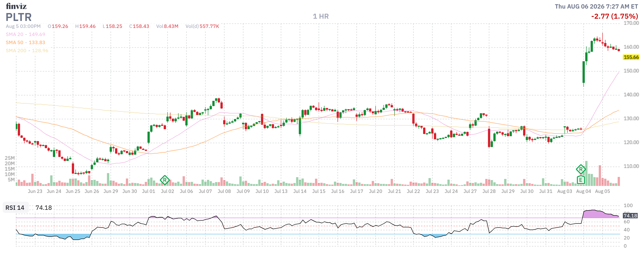Click the 40 label on RSI axis
Screen dimensions: 644x253
[x=626, y=230]
